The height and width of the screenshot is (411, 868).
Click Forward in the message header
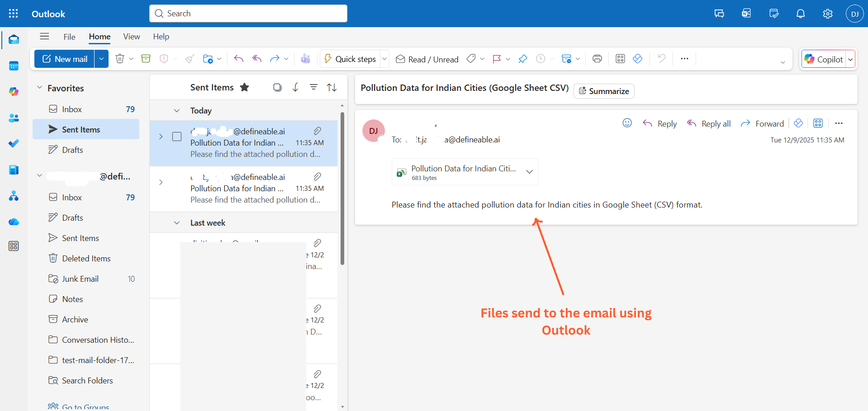(762, 123)
